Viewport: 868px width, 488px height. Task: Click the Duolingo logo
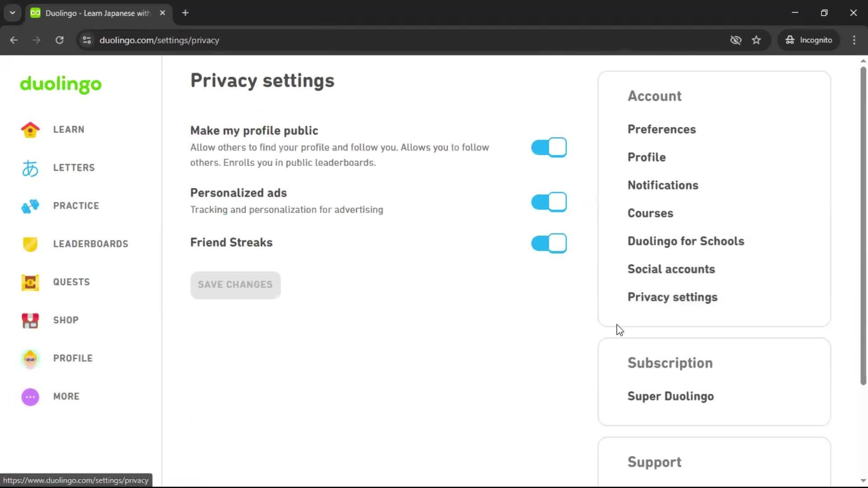tap(60, 85)
